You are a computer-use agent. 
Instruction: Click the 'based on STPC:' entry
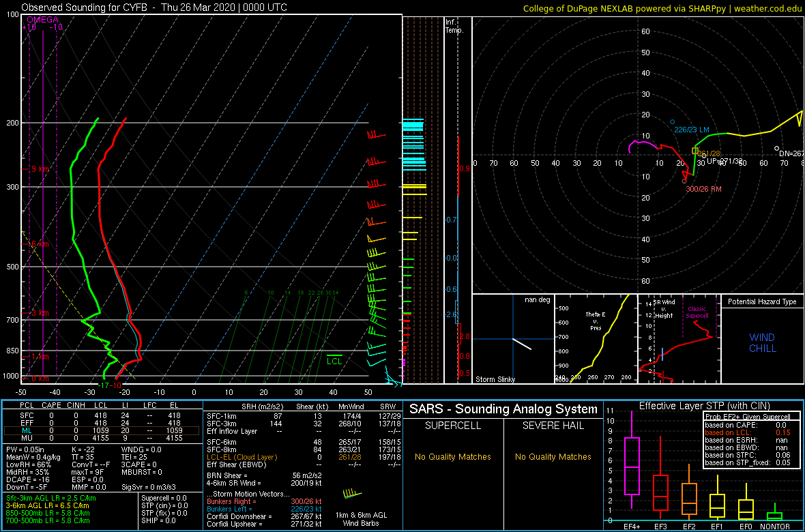tap(749, 456)
